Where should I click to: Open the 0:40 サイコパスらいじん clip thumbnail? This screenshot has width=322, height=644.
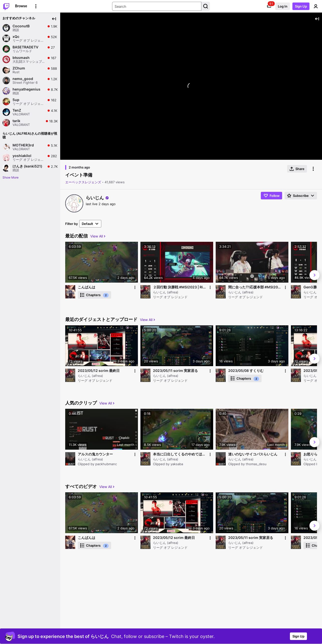tap(252, 429)
